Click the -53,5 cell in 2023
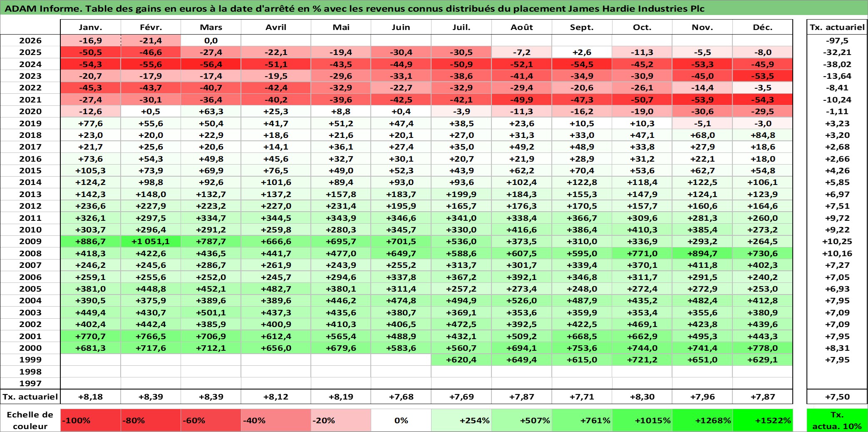Screen dimensions: 868x432 coord(763,76)
